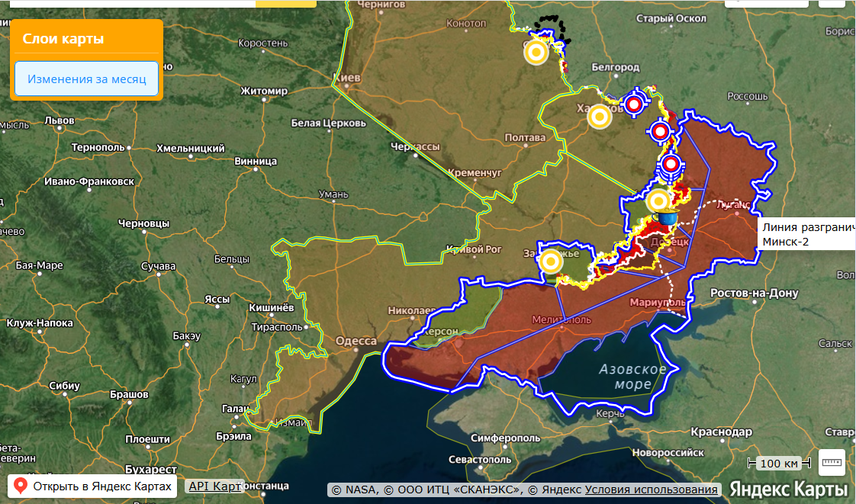Click the Бухарест city label
The height and width of the screenshot is (504, 856).
tap(150, 469)
